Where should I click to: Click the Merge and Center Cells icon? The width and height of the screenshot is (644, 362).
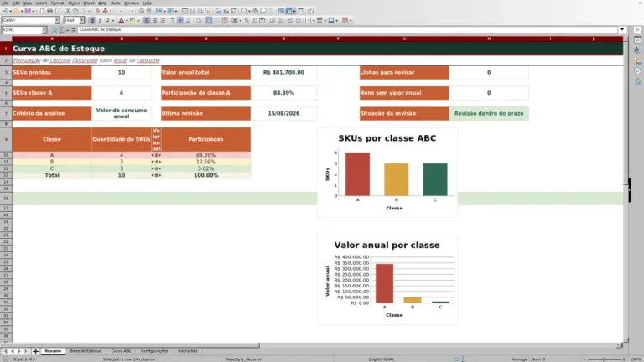209,20
